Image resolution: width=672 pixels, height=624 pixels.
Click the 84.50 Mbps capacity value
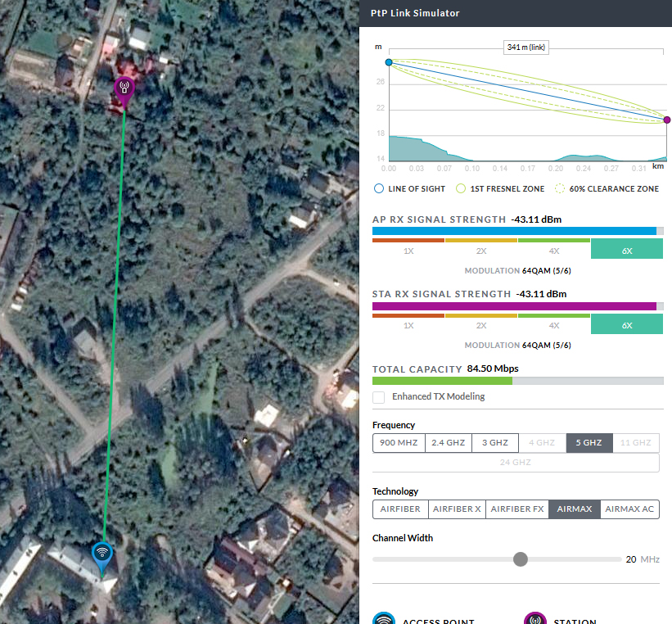[493, 369]
